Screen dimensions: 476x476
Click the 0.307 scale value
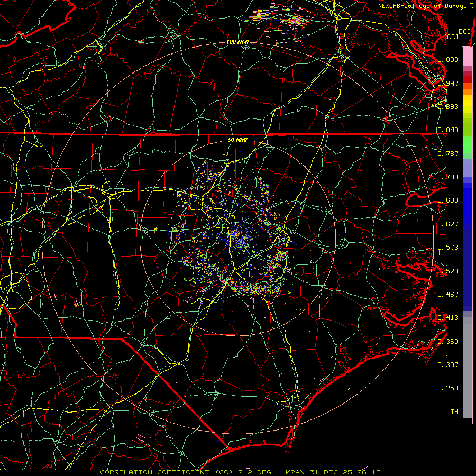pyautogui.click(x=448, y=365)
